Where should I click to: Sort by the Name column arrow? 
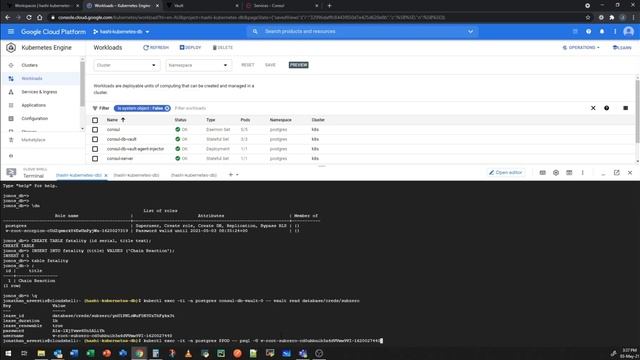point(123,120)
